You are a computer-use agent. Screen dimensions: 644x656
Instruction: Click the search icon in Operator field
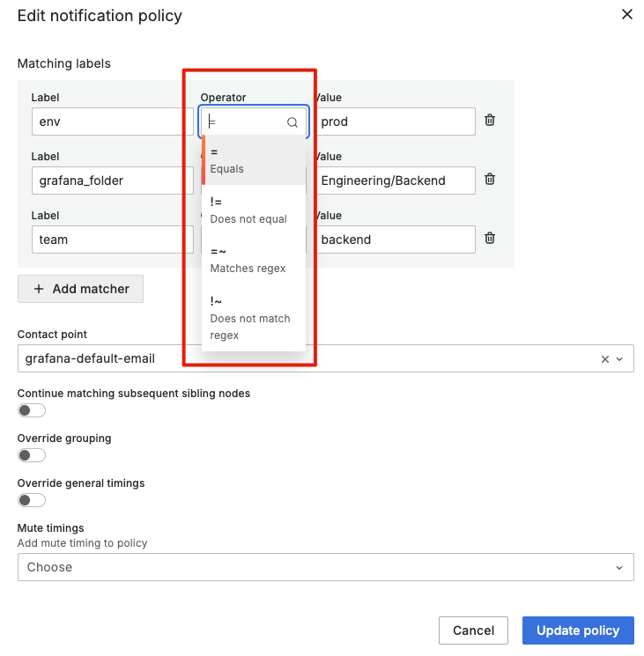(292, 122)
